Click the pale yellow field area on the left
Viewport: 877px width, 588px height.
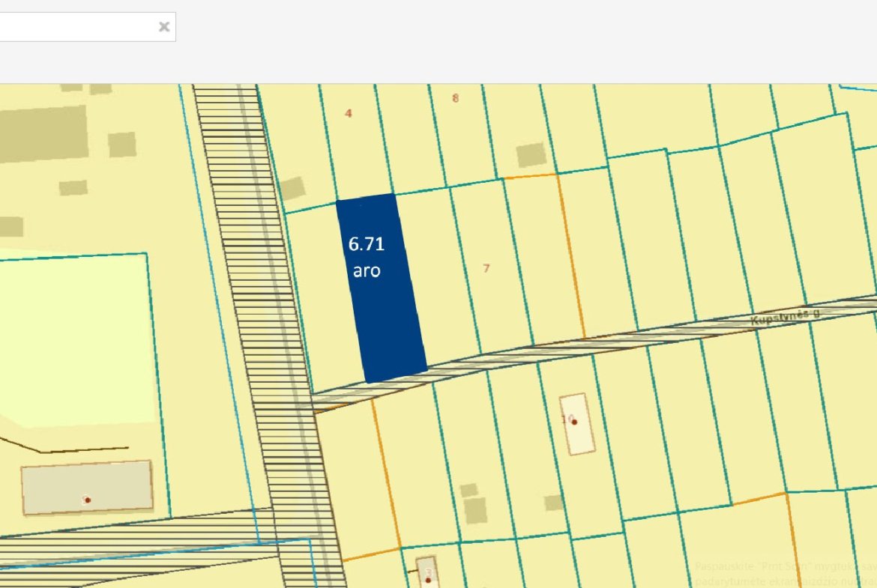tap(75, 337)
